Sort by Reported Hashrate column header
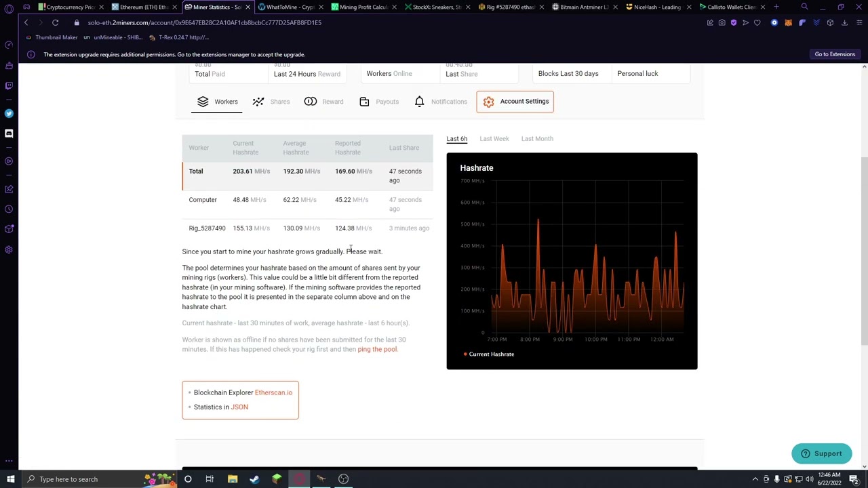The image size is (868, 488). pos(348,148)
